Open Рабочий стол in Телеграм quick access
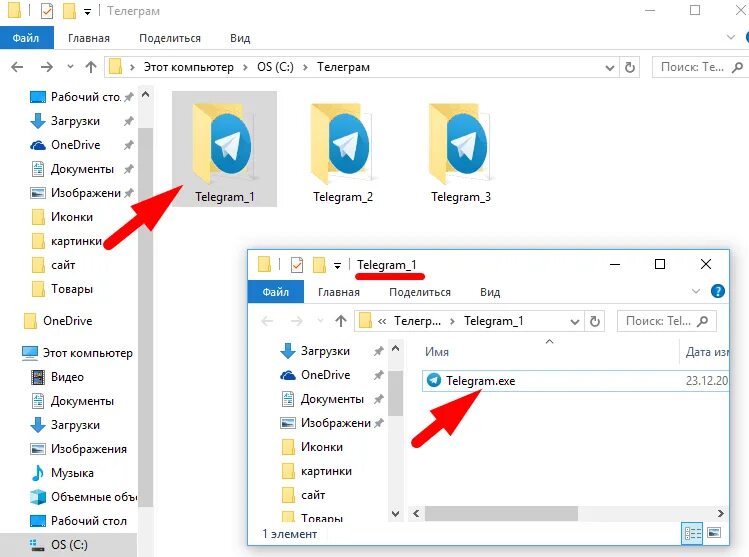Image resolution: width=749 pixels, height=557 pixels. (75, 96)
